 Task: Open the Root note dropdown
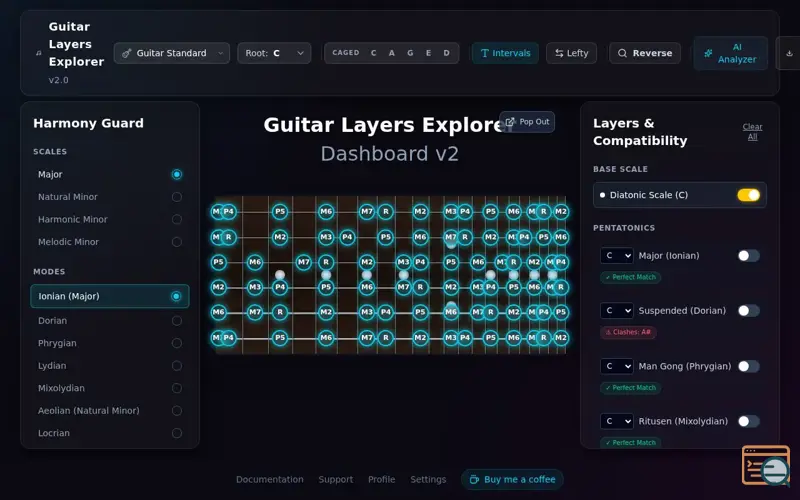click(x=274, y=53)
